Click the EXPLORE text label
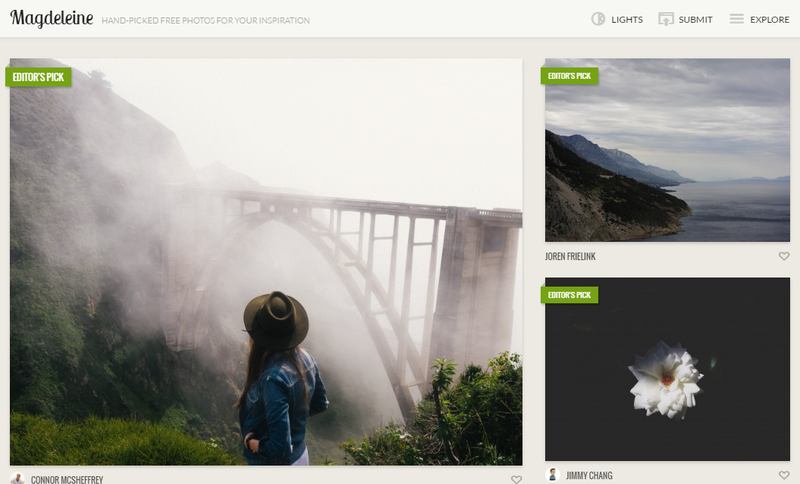The height and width of the screenshot is (484, 800). pyautogui.click(x=770, y=20)
